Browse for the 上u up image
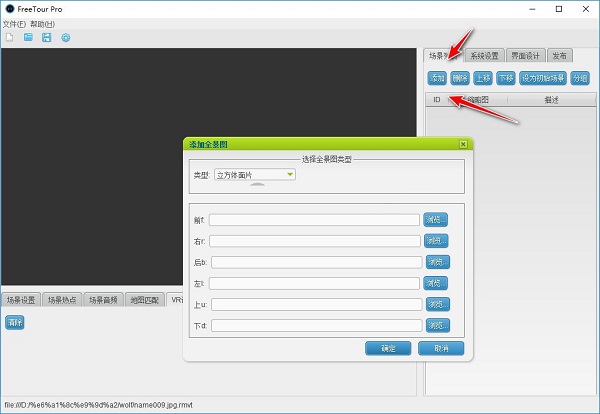 click(x=438, y=304)
